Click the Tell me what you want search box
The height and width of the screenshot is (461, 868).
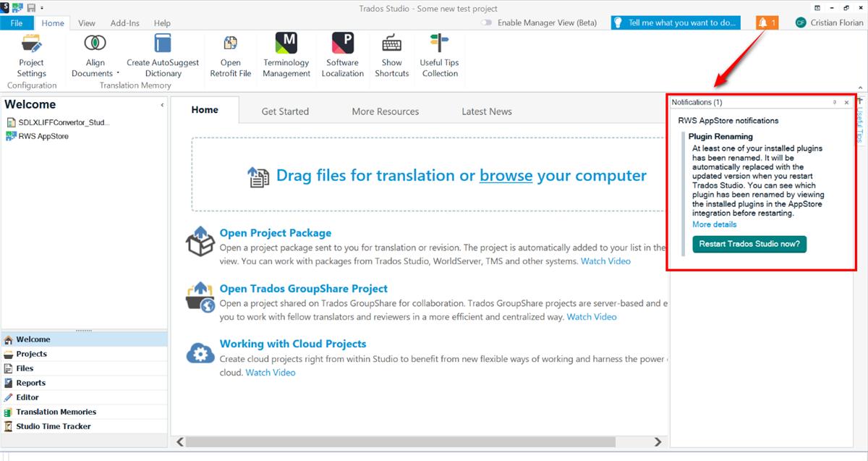[676, 22]
